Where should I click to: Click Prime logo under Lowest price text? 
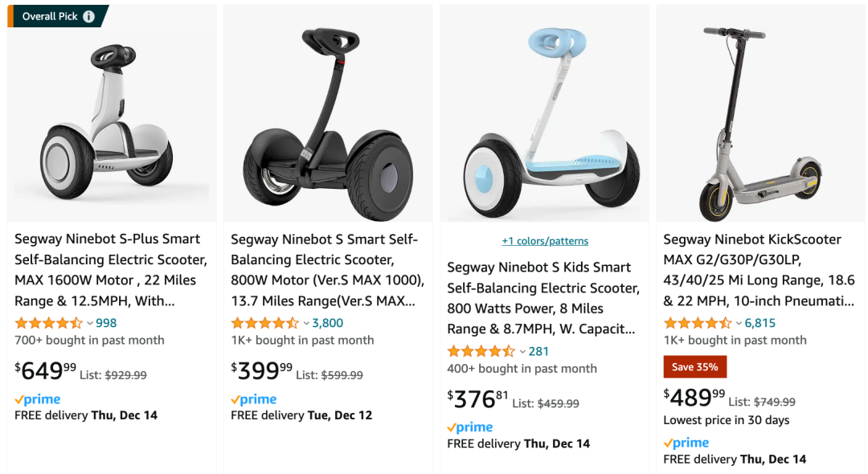(x=686, y=443)
